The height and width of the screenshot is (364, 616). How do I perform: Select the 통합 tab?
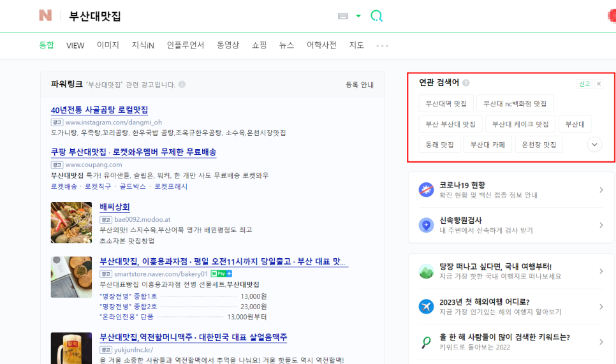[x=47, y=45]
